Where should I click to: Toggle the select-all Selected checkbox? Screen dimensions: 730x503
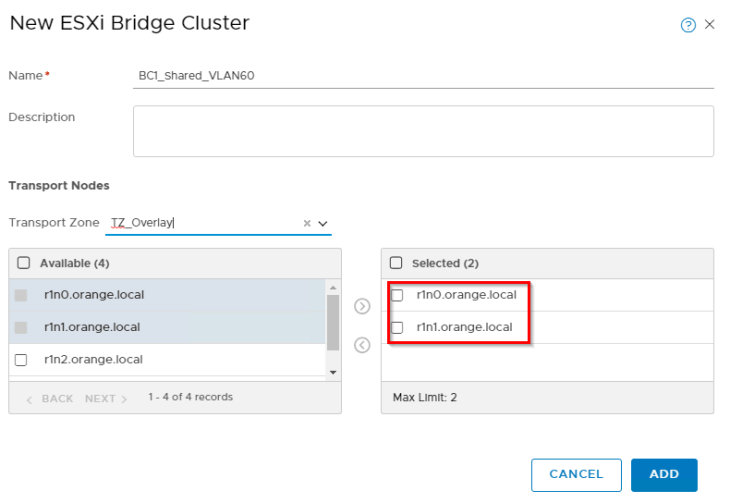click(x=396, y=263)
